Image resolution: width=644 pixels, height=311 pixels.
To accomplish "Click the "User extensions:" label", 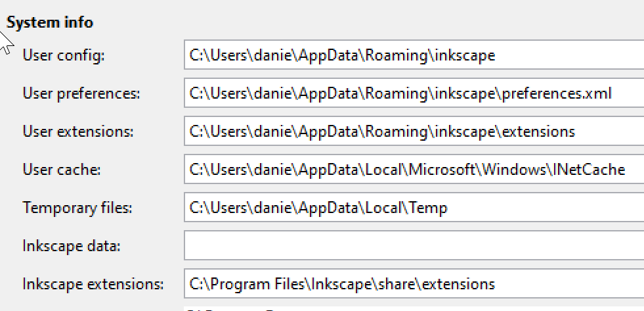I will pos(78,132).
